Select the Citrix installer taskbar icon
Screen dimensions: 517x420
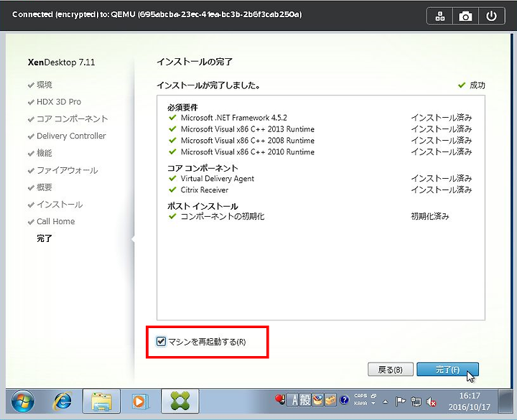pyautogui.click(x=180, y=401)
